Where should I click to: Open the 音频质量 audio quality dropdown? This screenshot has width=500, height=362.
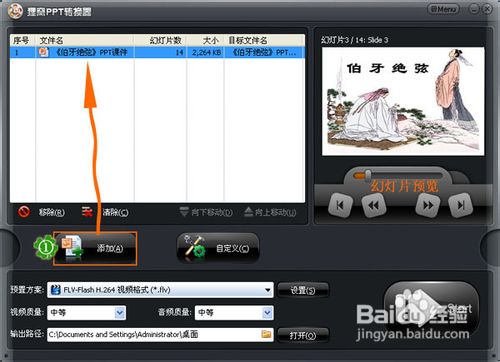pos(267,313)
